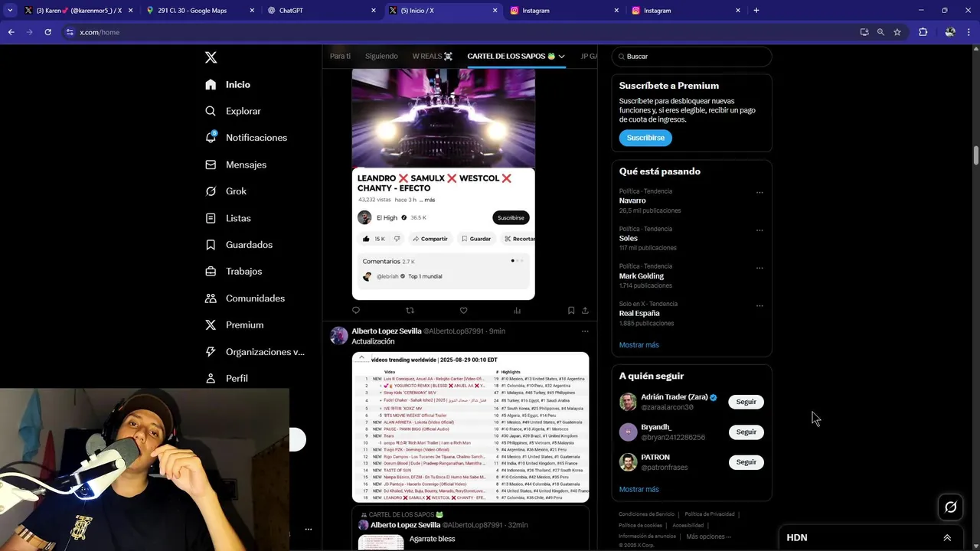This screenshot has width=980, height=551.
Task: Open Chrome tab search dropdown arrow
Action: [9, 10]
